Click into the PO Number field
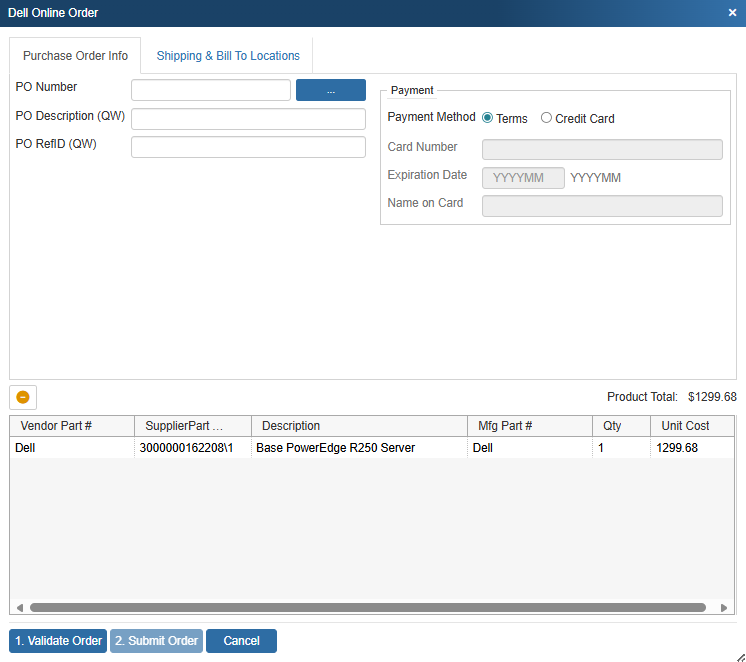Screen dimensions: 746x662 211,90
